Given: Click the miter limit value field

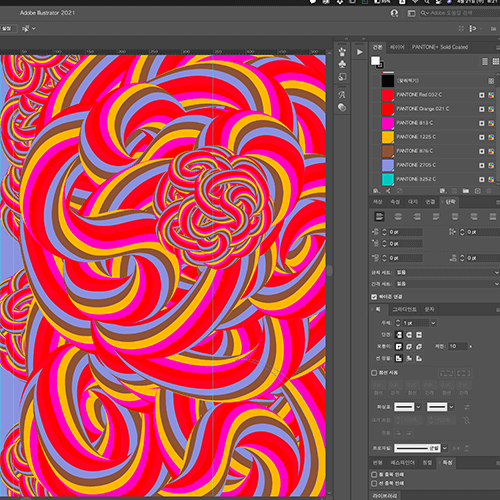Looking at the screenshot, I should (x=457, y=347).
